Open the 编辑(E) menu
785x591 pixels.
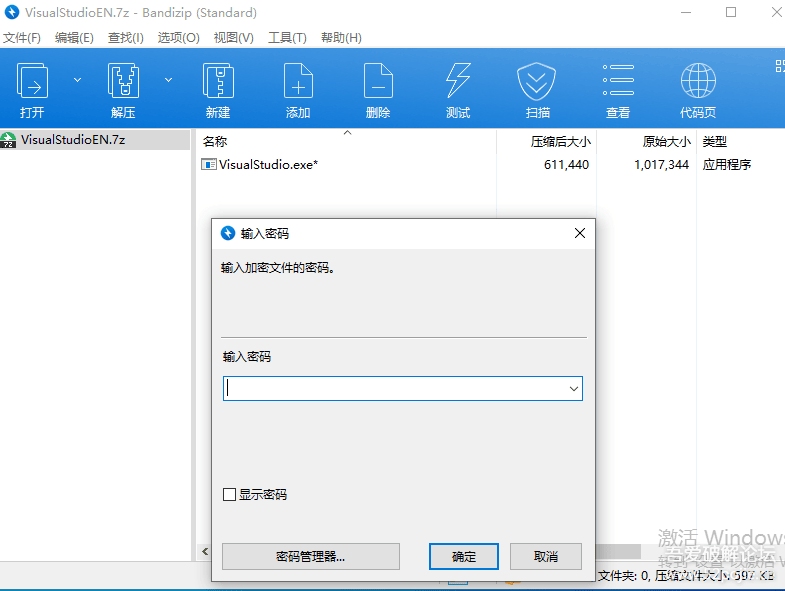click(x=74, y=38)
